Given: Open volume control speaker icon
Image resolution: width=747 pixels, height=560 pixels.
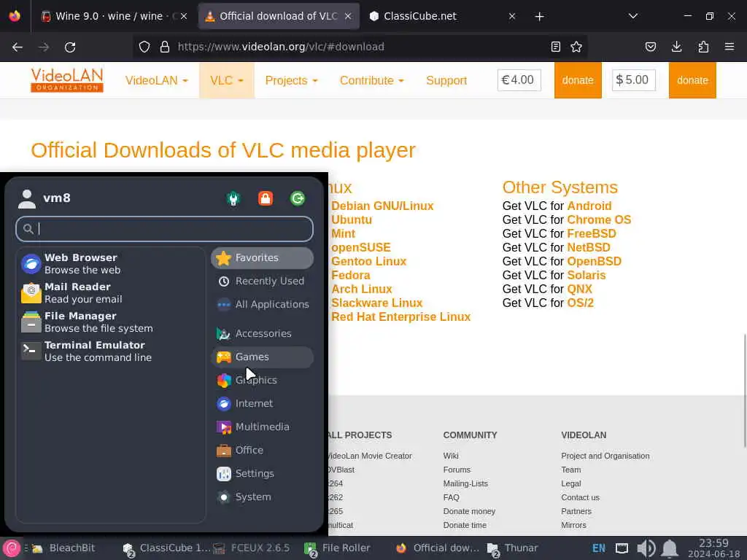Looking at the screenshot, I should click(x=646, y=548).
